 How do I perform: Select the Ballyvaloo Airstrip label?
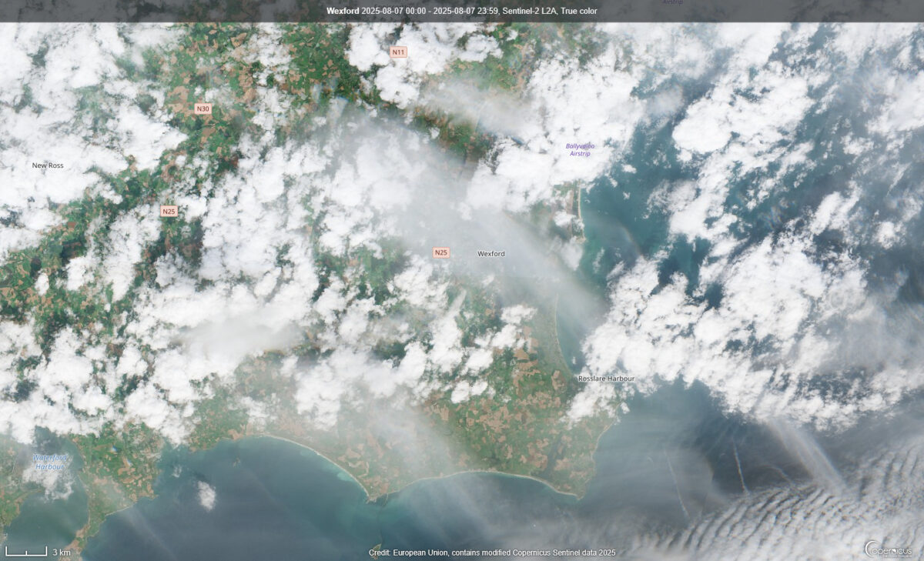click(581, 149)
